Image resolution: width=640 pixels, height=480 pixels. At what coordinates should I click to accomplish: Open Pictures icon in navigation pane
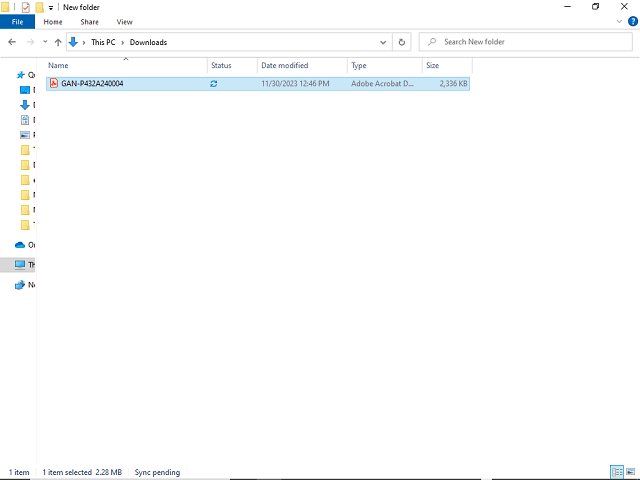click(x=25, y=135)
